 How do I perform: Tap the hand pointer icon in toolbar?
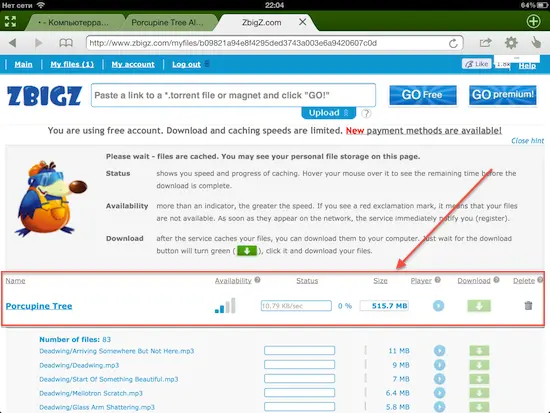click(536, 42)
